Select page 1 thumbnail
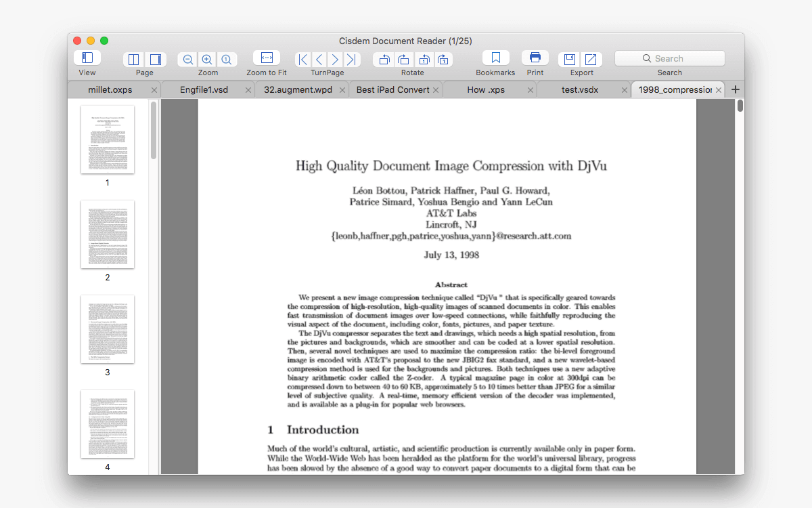Image resolution: width=812 pixels, height=508 pixels. coord(108,140)
